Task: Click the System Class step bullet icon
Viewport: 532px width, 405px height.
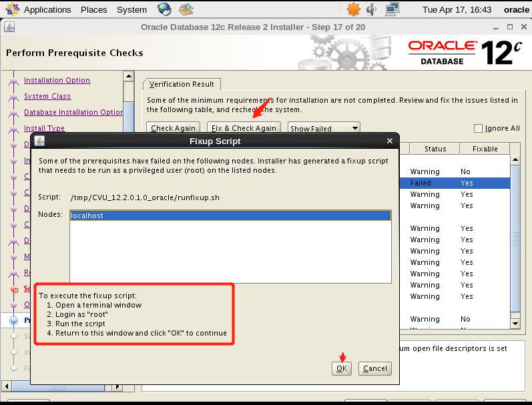Action: [x=13, y=97]
